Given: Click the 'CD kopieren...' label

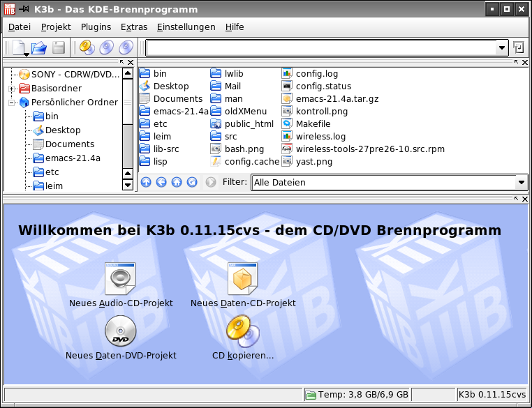Looking at the screenshot, I should (243, 356).
